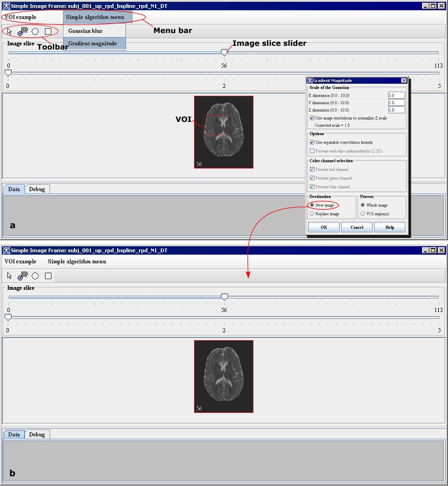Image resolution: width=448 pixels, height=486 pixels.
Task: Click the new VOI icon in frame b toolbar
Action: click(23, 276)
